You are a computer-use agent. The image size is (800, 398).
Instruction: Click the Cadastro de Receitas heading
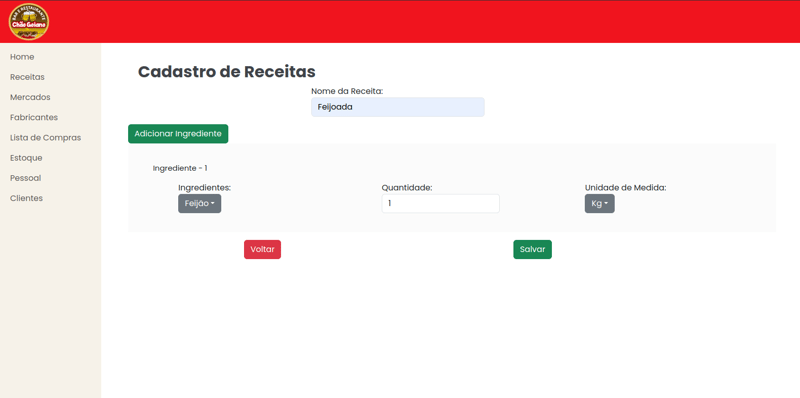[x=227, y=71]
